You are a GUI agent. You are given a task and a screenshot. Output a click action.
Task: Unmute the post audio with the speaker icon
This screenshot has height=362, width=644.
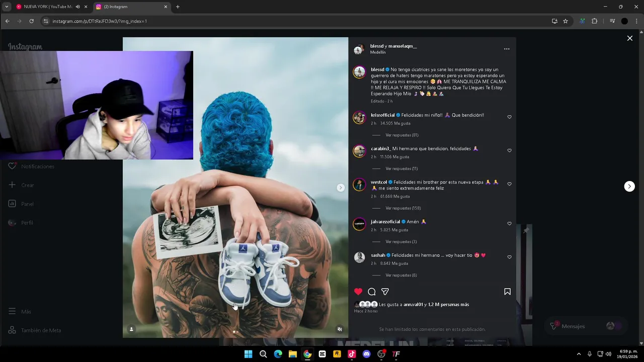(x=340, y=329)
